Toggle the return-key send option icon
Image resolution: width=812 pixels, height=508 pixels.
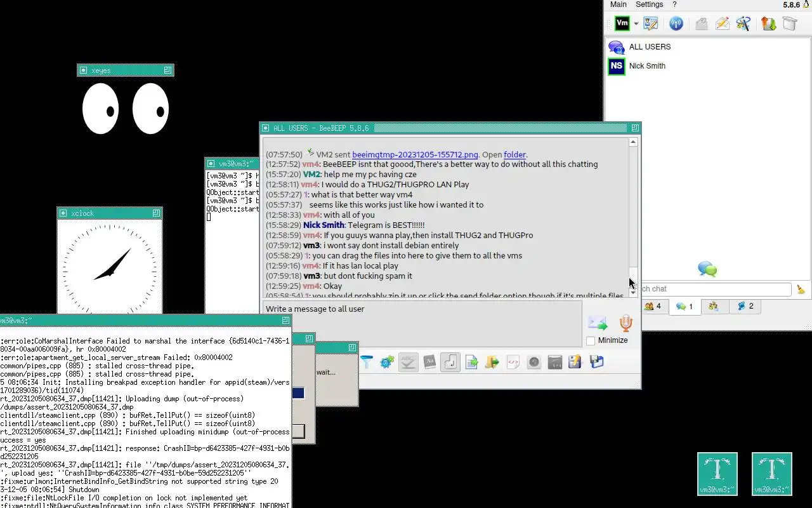pos(450,362)
